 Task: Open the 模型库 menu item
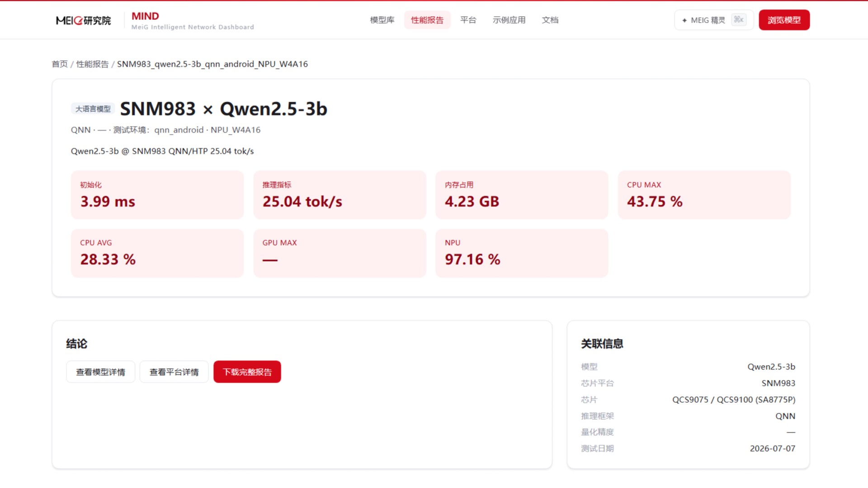click(x=382, y=20)
